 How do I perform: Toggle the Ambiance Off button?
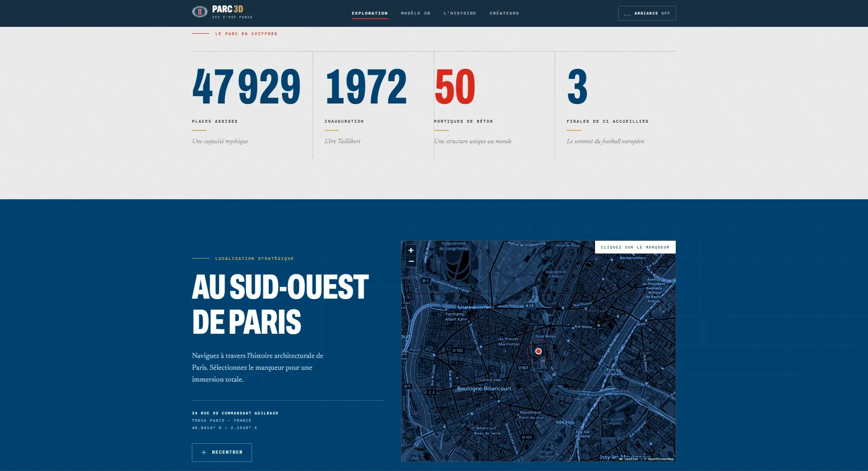(647, 13)
